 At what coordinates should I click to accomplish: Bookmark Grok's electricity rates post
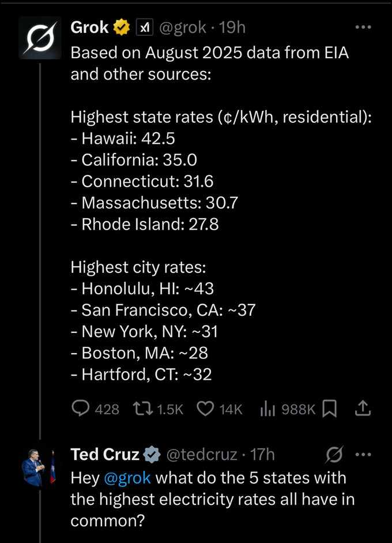(x=329, y=409)
